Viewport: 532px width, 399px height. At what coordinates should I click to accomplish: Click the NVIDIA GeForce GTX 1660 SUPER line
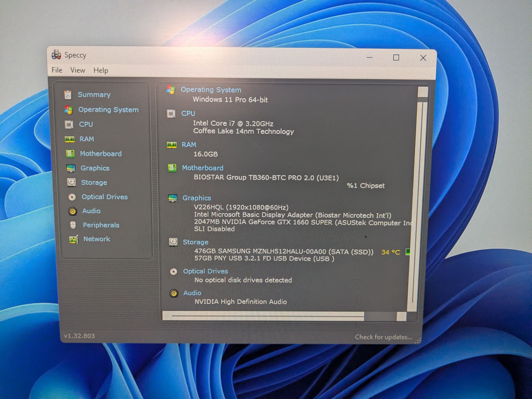303,222
